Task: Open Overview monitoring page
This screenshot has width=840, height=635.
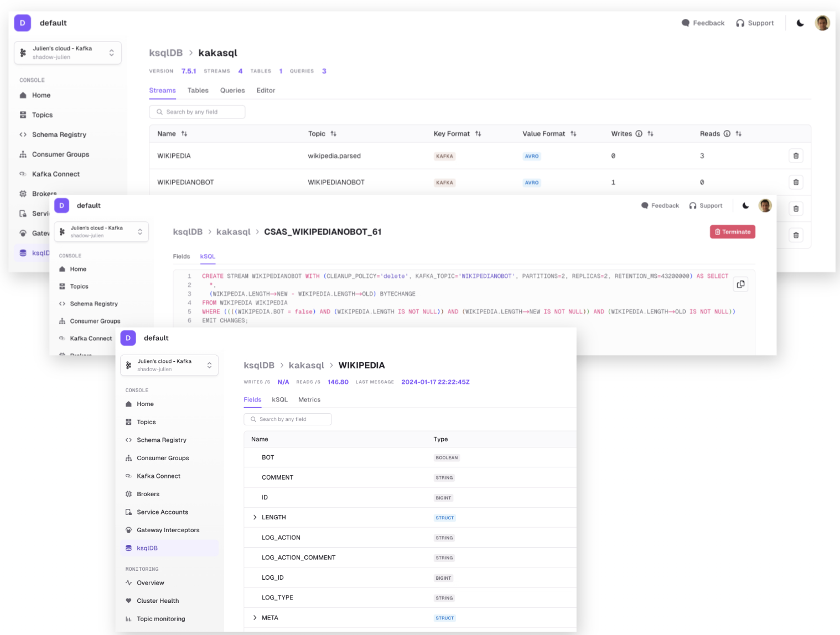Action: pos(169,583)
